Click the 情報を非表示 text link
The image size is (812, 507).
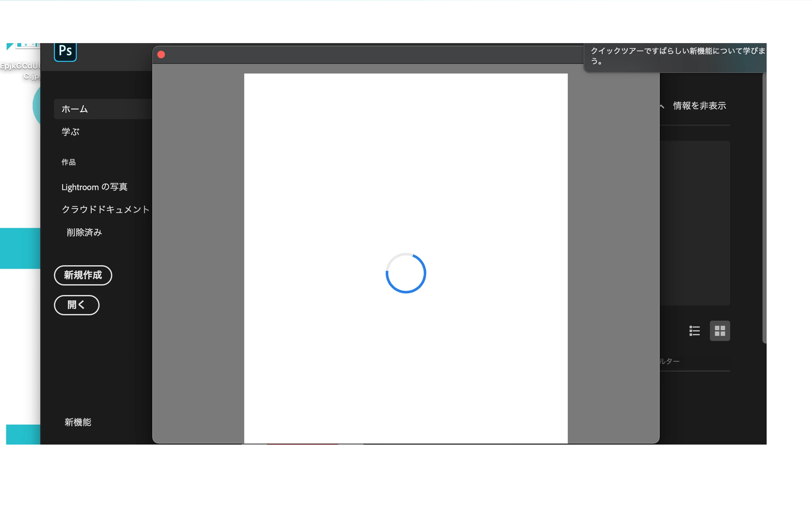[699, 106]
